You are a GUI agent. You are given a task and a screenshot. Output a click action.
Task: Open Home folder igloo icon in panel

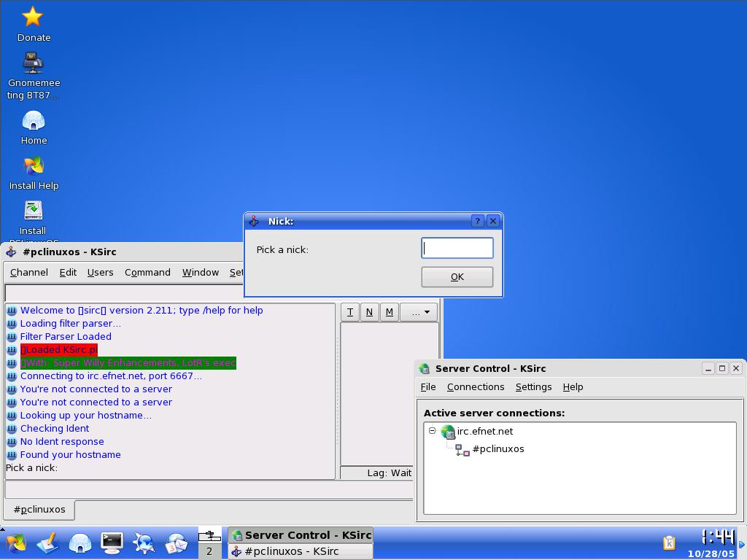(x=80, y=543)
